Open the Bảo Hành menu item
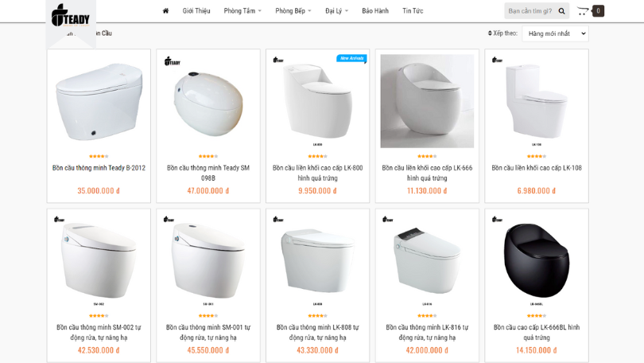The width and height of the screenshot is (644, 363). tap(375, 11)
